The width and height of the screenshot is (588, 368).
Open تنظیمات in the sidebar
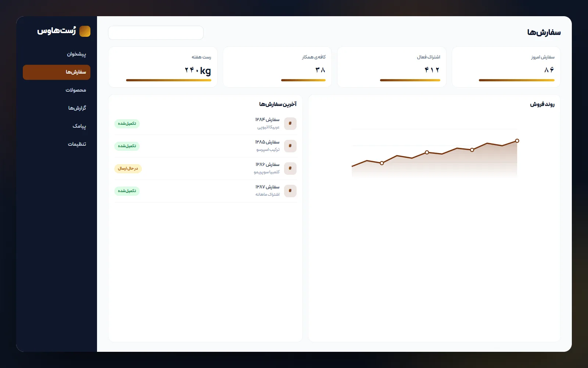coord(57,144)
